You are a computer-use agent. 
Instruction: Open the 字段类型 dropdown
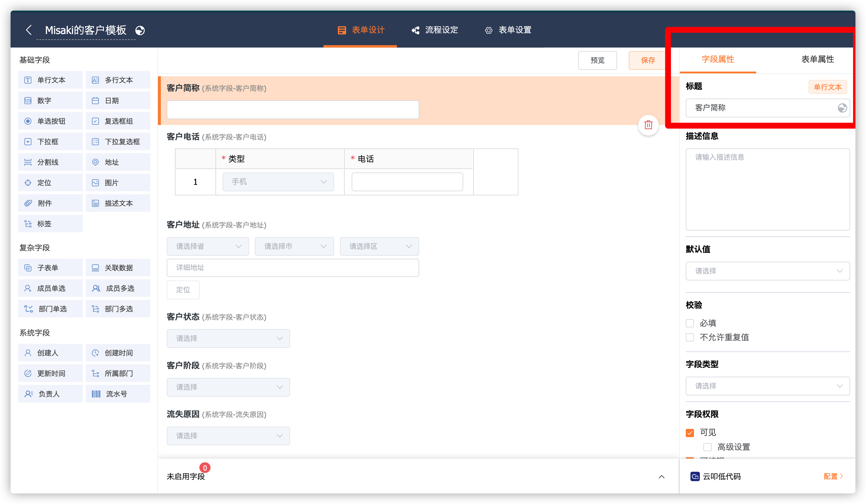[x=767, y=386]
